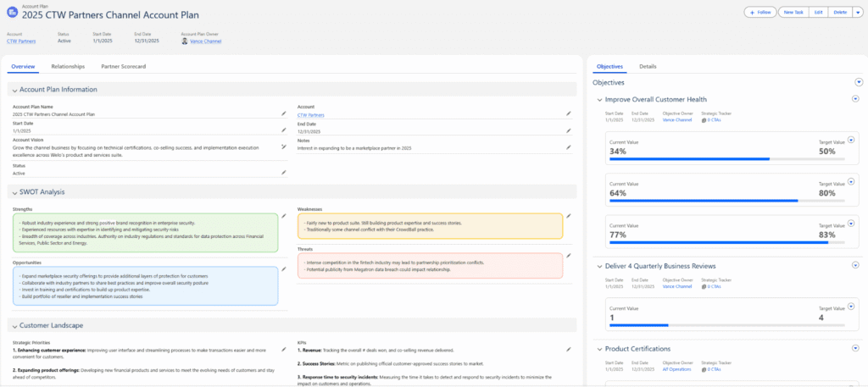868x387 pixels.
Task: Edit the Weaknesses box via pencil icon
Action: pos(569,216)
